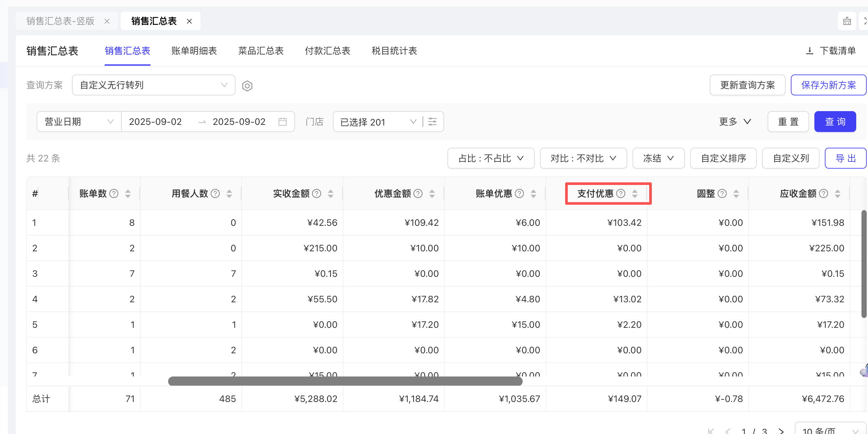Click the calendar icon in date range
The width and height of the screenshot is (868, 434).
point(282,122)
